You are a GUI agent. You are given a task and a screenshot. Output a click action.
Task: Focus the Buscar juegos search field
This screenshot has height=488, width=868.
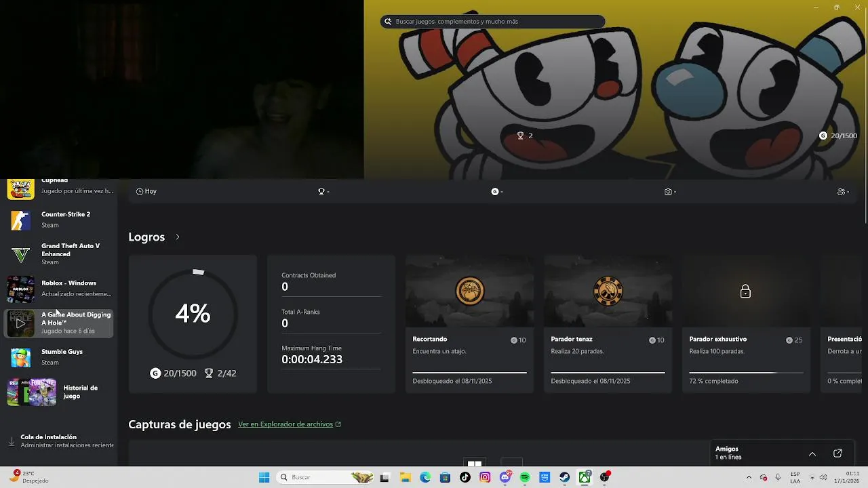pos(492,22)
